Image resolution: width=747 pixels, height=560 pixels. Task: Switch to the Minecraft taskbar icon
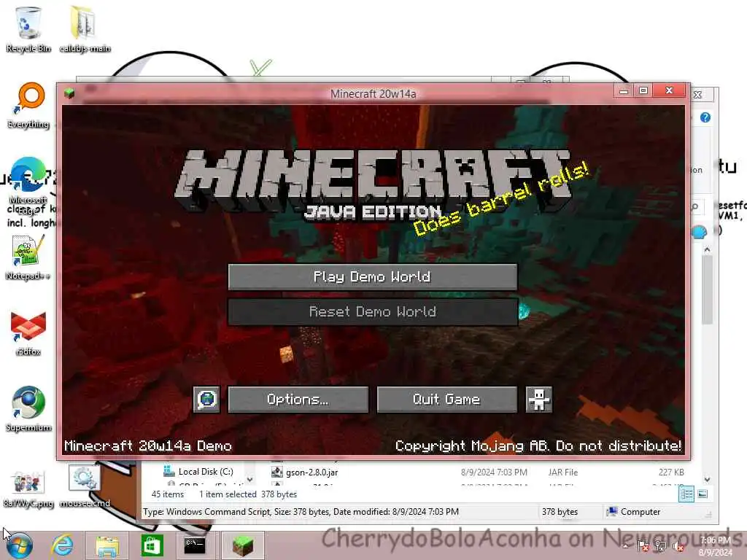tap(242, 545)
